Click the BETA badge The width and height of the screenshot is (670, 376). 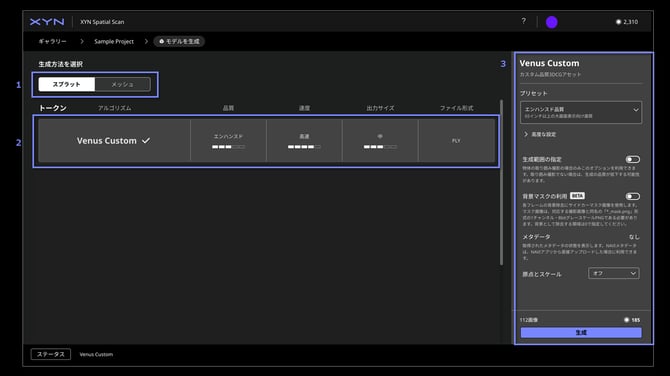point(577,196)
